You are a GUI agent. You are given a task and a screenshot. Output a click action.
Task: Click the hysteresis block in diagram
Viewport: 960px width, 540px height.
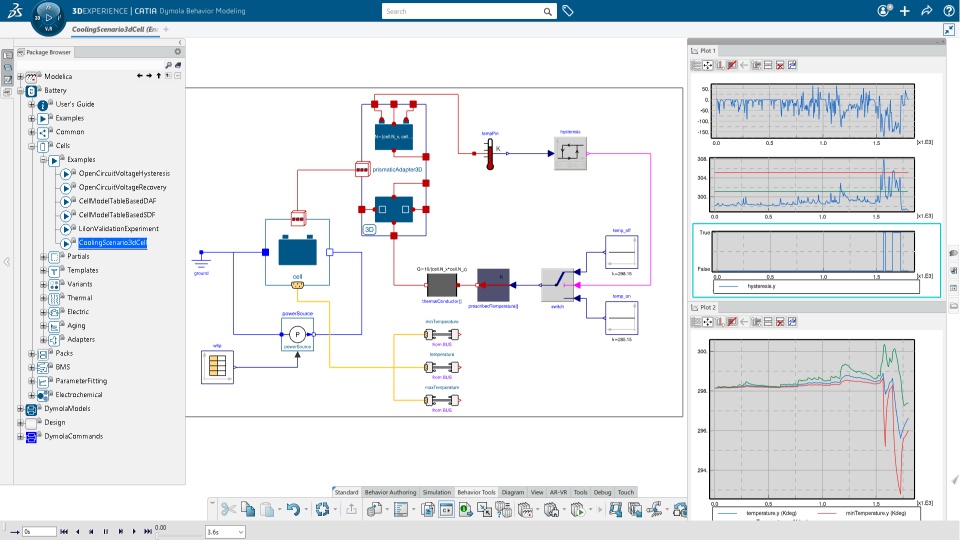[x=570, y=153]
